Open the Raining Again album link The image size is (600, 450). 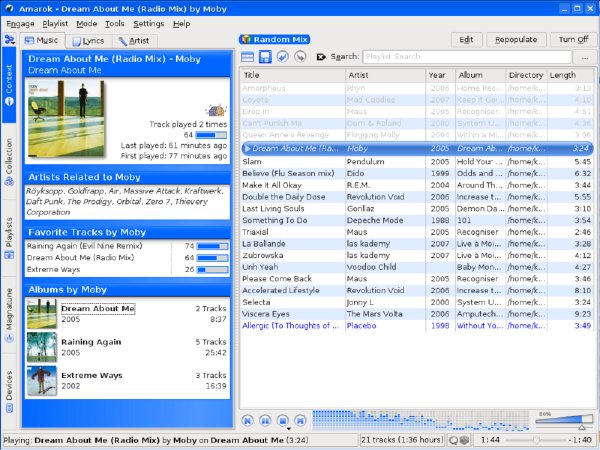point(91,342)
